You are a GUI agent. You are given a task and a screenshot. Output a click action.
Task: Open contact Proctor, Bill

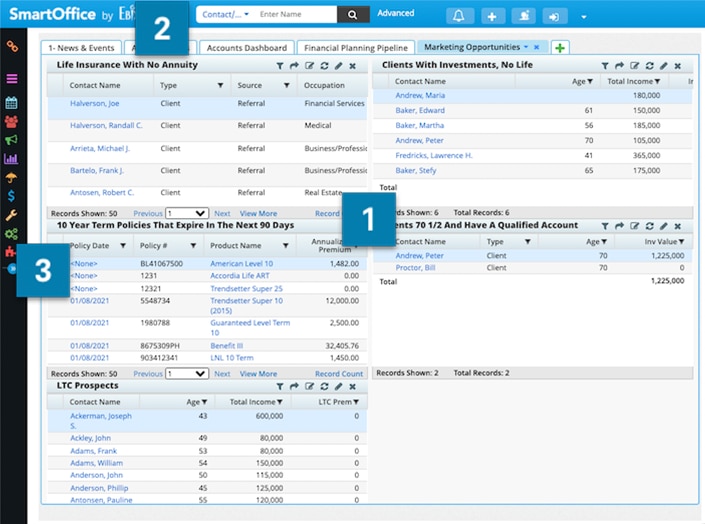(415, 268)
